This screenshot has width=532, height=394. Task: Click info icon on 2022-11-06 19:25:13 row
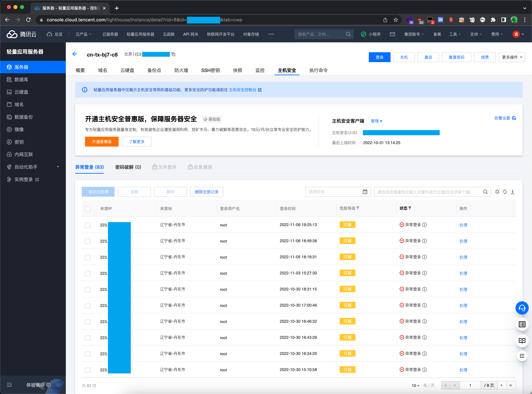pos(424,225)
